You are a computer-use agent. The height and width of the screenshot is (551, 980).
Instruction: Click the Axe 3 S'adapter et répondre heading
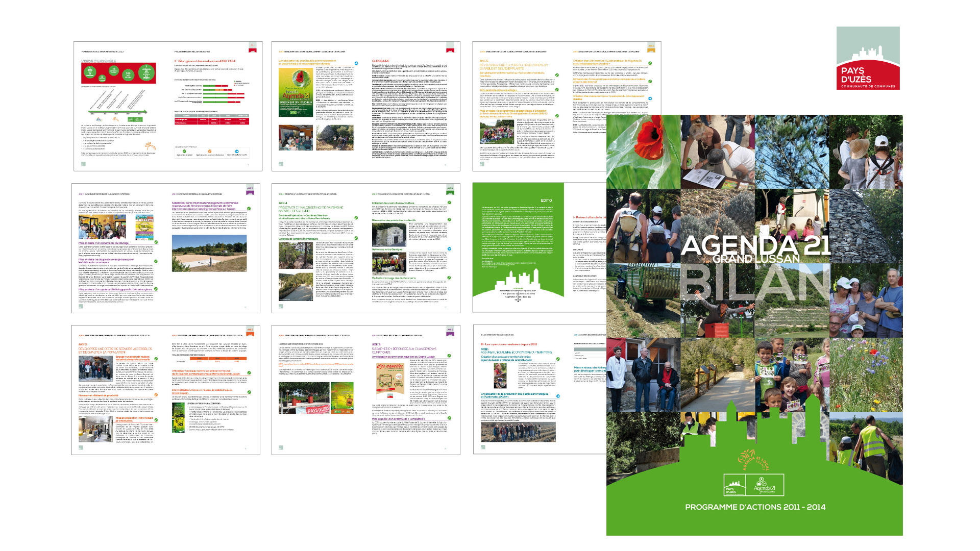tap(404, 348)
